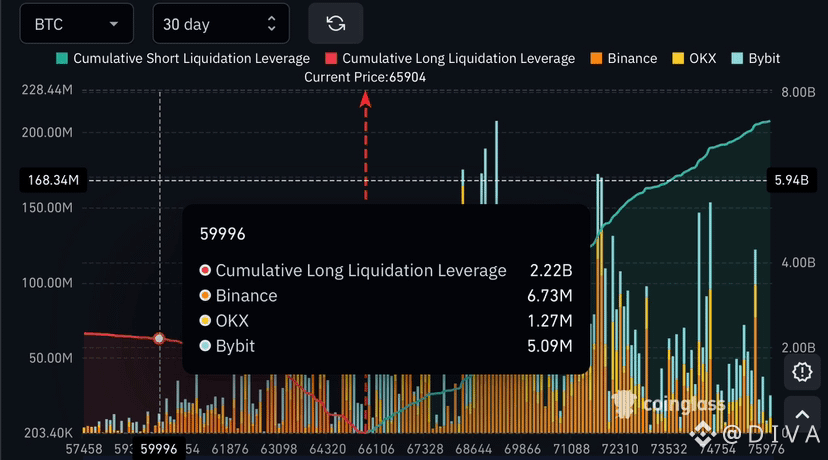Toggle the OKX legend series
Image resolution: width=828 pixels, height=460 pixels.
694,58
